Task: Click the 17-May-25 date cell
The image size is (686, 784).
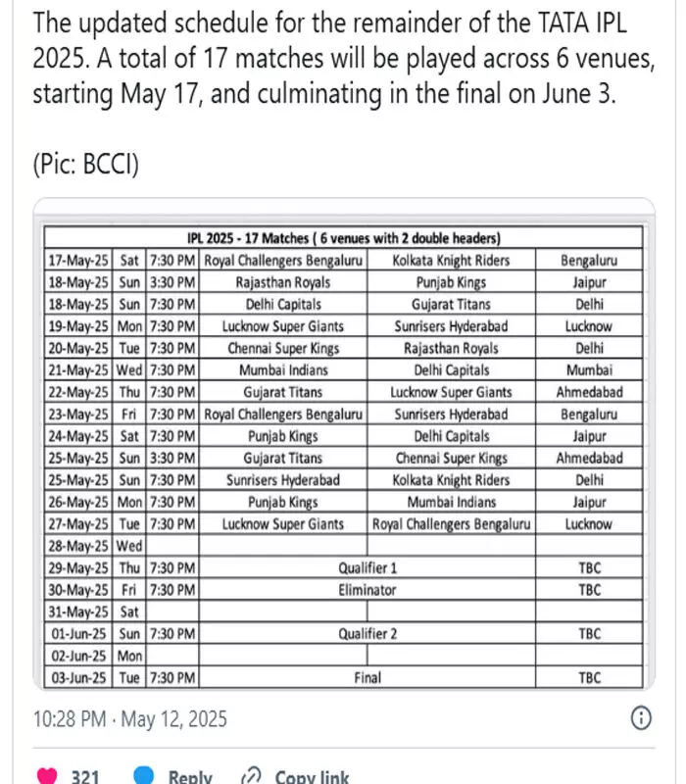Action: pos(78,261)
